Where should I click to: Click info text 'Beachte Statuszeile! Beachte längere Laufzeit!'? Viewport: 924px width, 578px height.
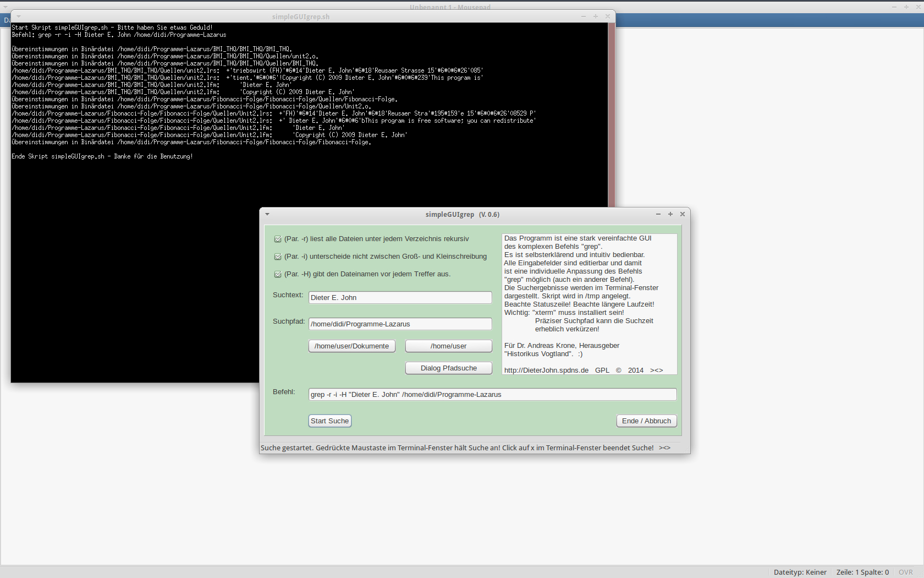coord(579,304)
